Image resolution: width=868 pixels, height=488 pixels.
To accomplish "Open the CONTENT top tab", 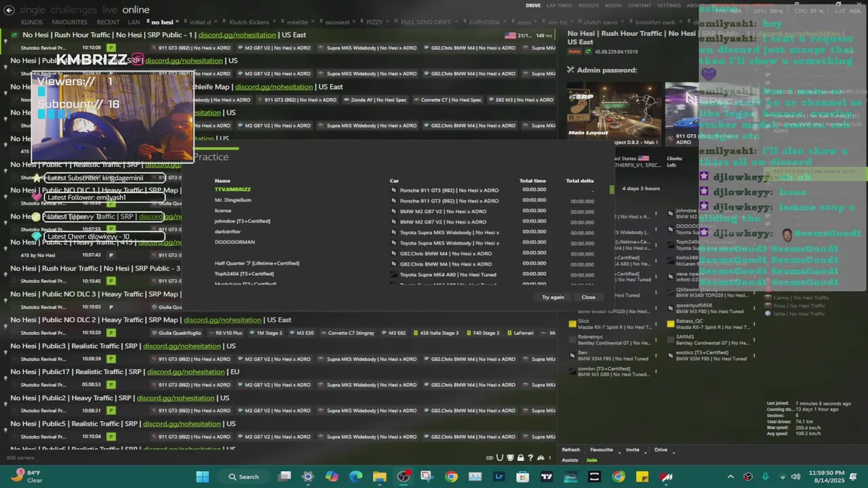I will 639,5.
